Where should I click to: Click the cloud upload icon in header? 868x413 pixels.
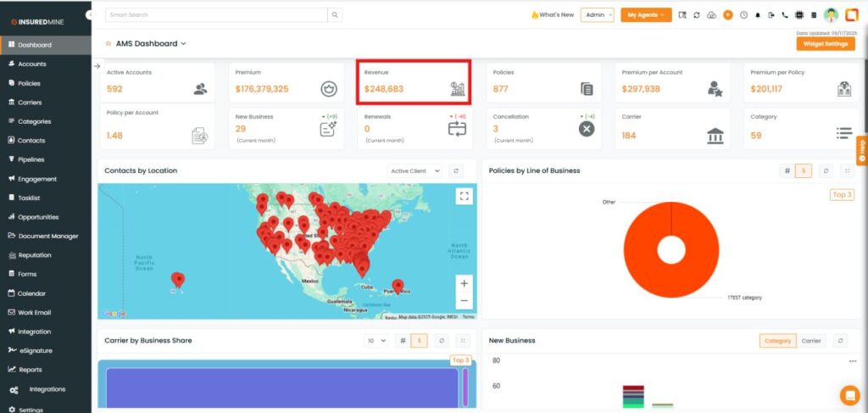(711, 15)
